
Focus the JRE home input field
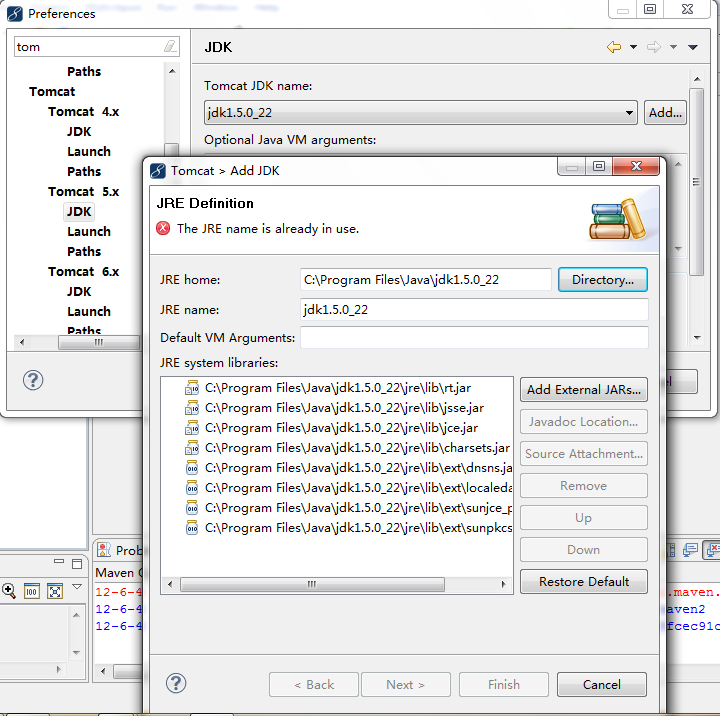coord(426,279)
